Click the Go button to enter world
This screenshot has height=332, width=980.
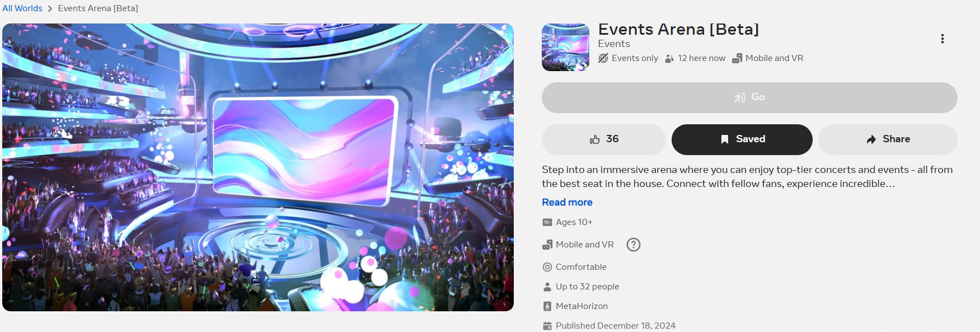pyautogui.click(x=749, y=97)
